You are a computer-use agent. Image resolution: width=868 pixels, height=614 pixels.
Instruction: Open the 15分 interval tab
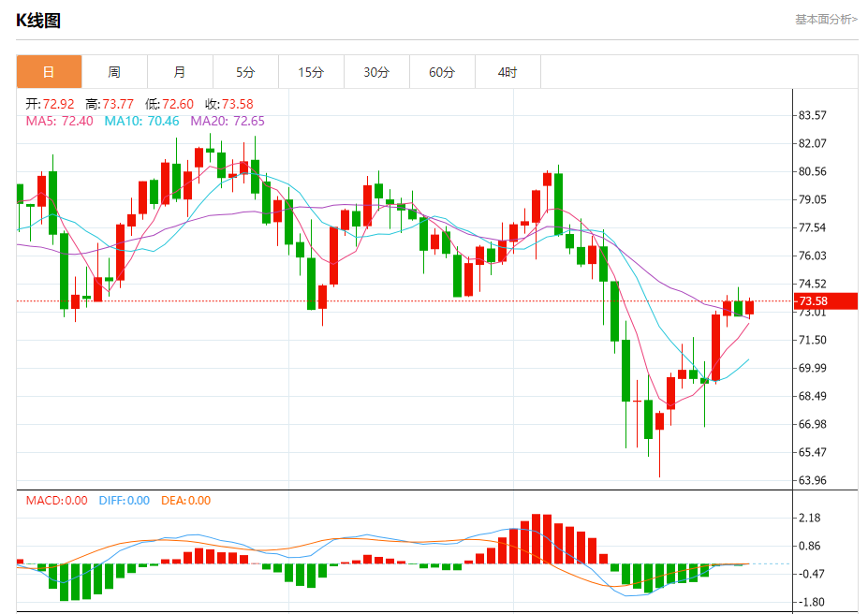coord(311,72)
